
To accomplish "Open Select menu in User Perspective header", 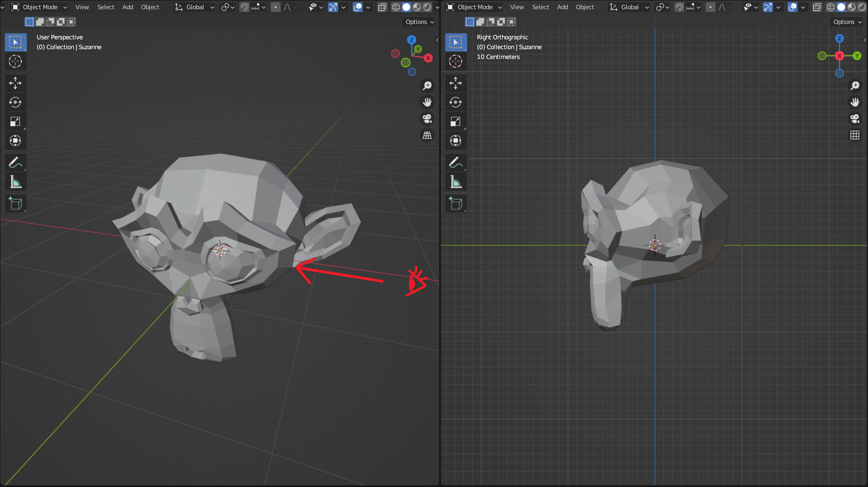I will pyautogui.click(x=106, y=7).
